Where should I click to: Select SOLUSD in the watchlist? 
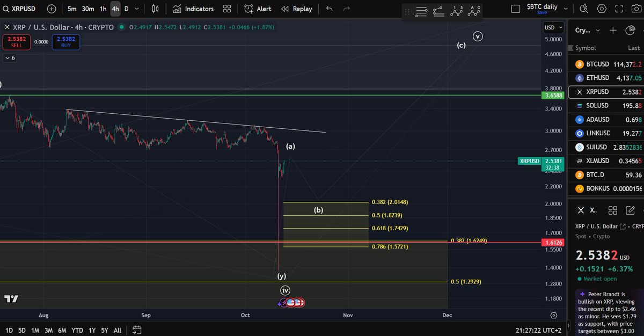(x=607, y=106)
